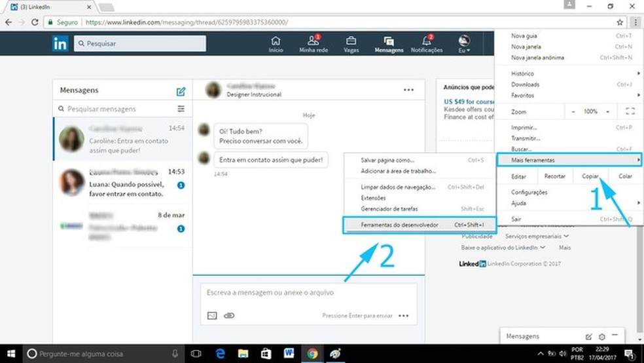Image resolution: width=644 pixels, height=363 pixels.
Task: Expand the Ajuda submenu
Action: tap(569, 203)
